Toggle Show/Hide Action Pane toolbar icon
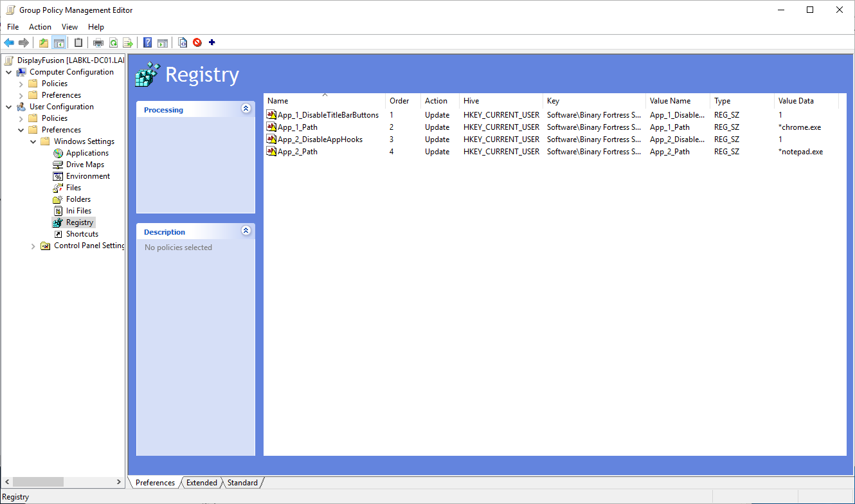The height and width of the screenshot is (504, 855). (x=163, y=43)
